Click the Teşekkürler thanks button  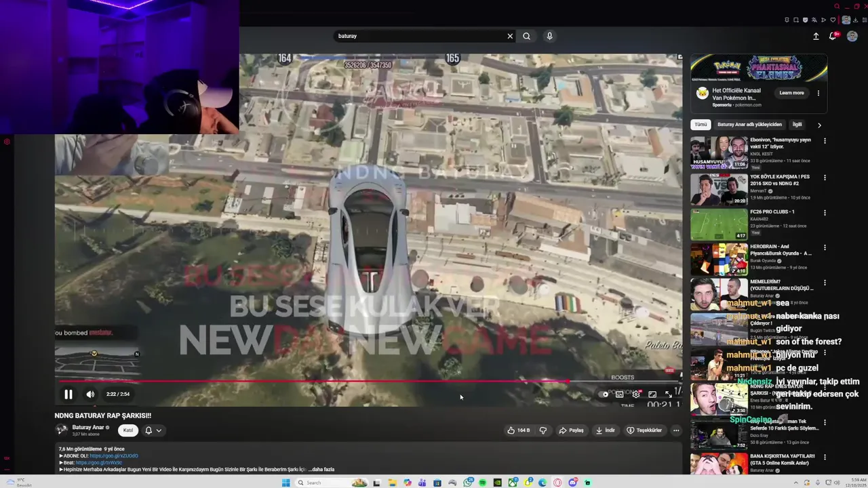click(644, 430)
